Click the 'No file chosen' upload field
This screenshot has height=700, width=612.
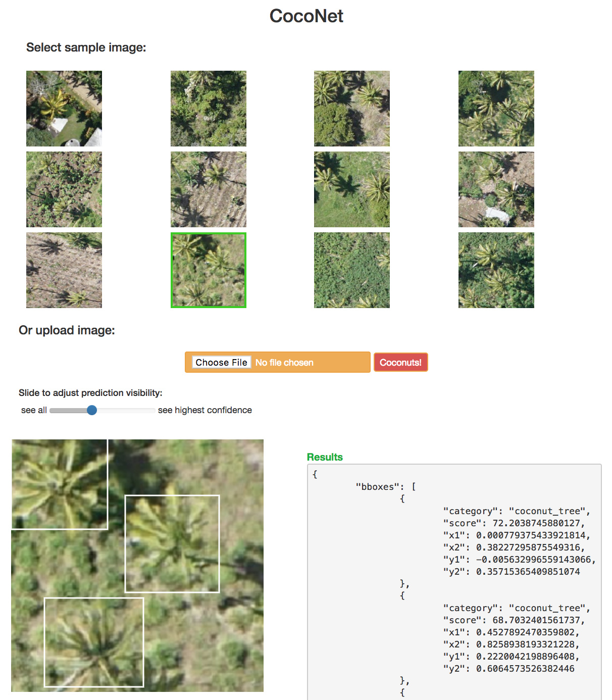[303, 363]
